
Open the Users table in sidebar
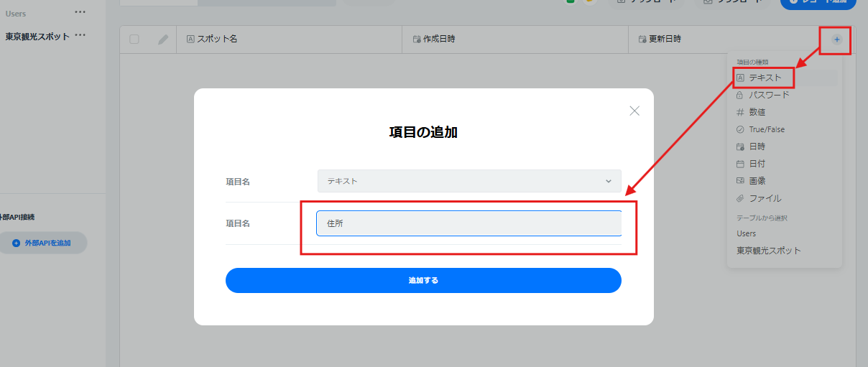(x=16, y=13)
